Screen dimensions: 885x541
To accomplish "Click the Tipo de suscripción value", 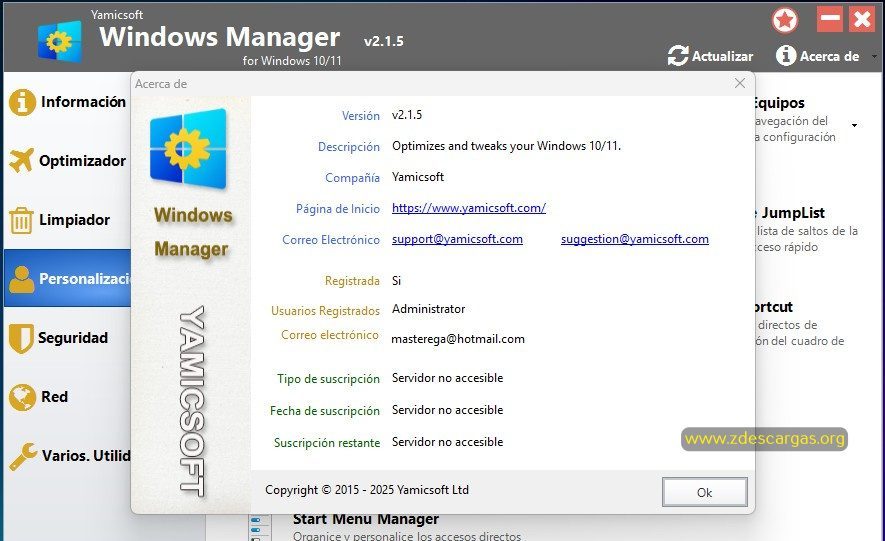I will click(447, 377).
